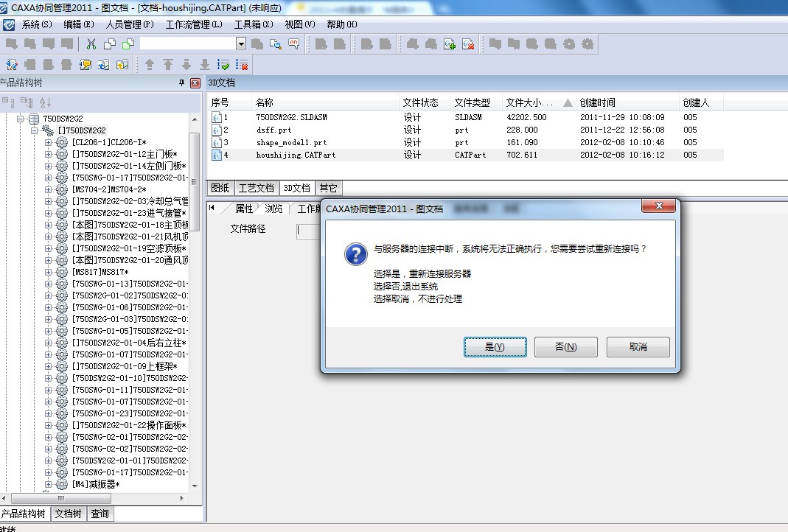Click the gear icon beside [CL206-1]CL206-I*
This screenshot has width=788, height=532.
[62, 142]
